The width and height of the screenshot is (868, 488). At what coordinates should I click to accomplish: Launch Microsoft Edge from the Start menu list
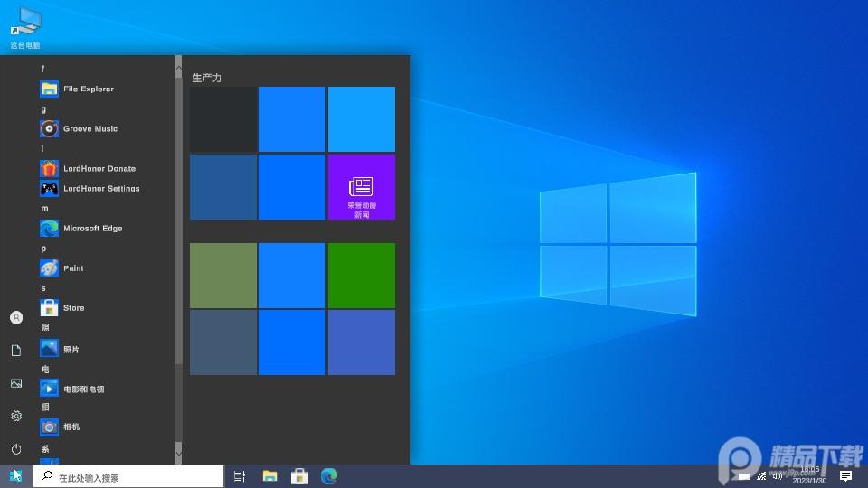pyautogui.click(x=92, y=228)
